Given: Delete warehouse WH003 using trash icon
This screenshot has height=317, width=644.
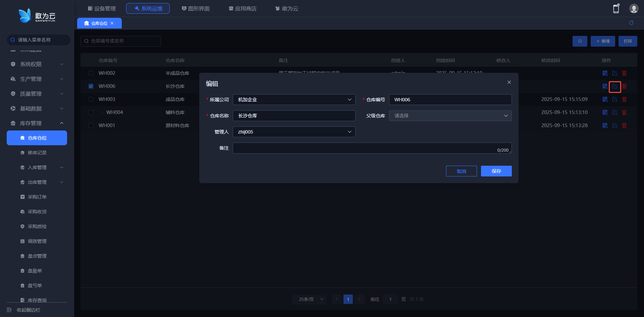Looking at the screenshot, I should (x=624, y=99).
